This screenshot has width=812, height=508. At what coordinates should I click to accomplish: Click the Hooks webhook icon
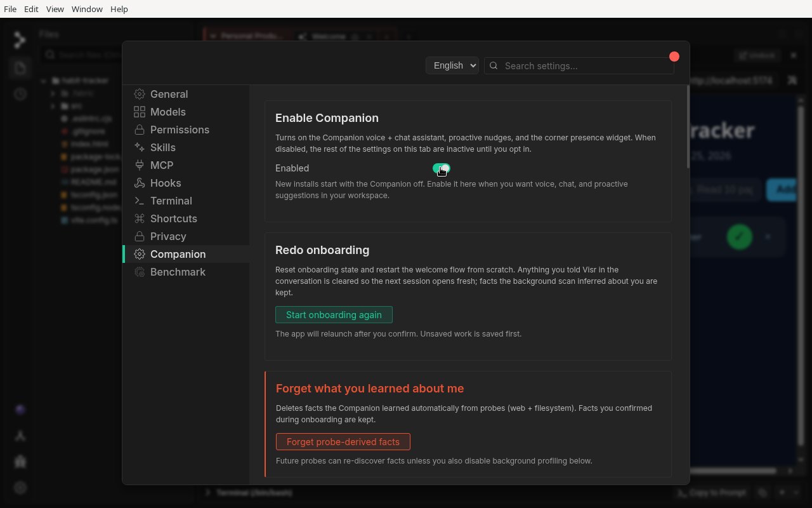(140, 183)
